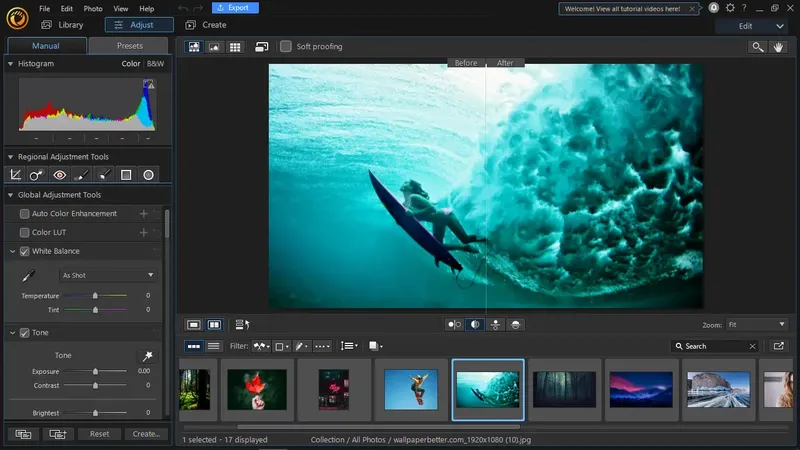
Task: Tick the Color LUT checkbox
Action: point(25,232)
